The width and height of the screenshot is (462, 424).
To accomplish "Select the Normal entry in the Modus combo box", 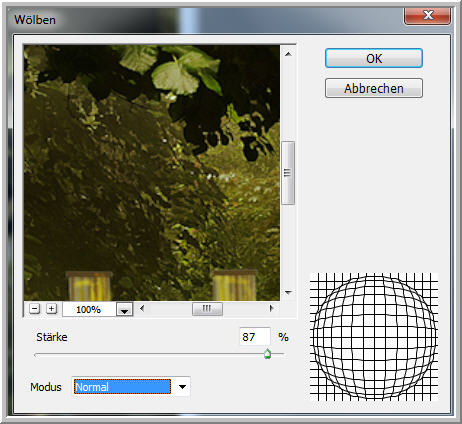I will coord(122,387).
